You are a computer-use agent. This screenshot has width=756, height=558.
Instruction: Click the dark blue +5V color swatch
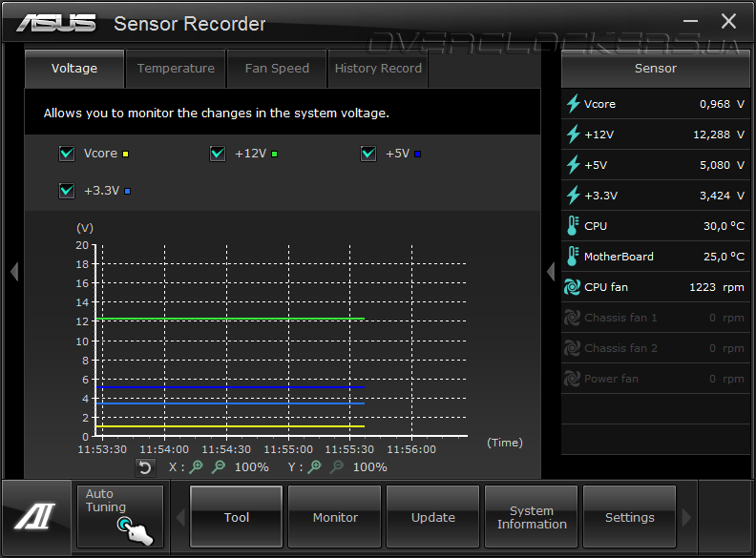click(x=417, y=155)
